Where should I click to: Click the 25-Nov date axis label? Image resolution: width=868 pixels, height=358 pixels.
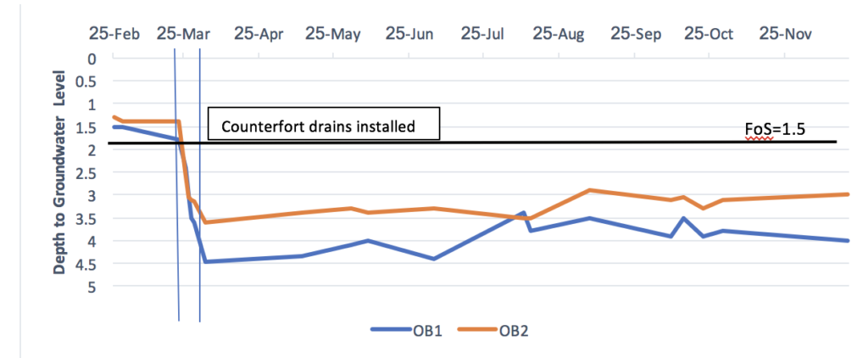pyautogui.click(x=786, y=35)
